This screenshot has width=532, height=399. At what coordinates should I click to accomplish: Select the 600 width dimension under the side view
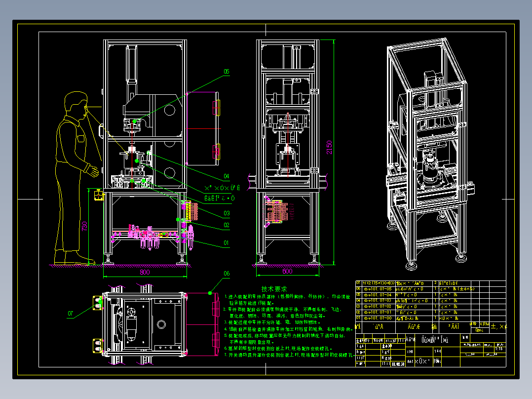pyautogui.click(x=287, y=271)
